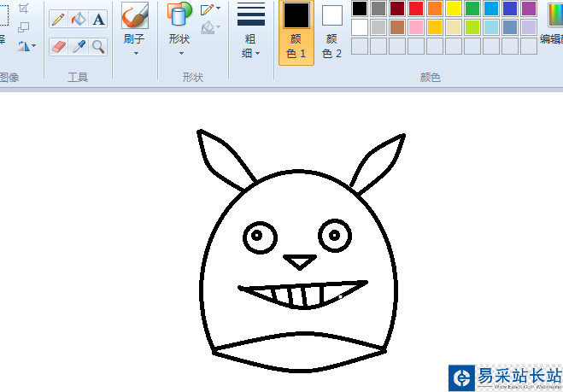
Task: Click inside the drawing's left eye
Action: (x=260, y=237)
